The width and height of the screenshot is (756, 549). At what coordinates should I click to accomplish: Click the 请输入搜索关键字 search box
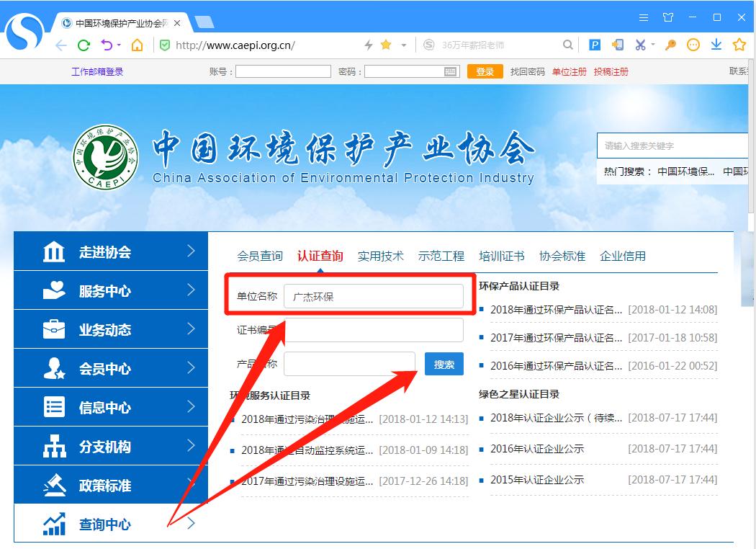point(672,146)
